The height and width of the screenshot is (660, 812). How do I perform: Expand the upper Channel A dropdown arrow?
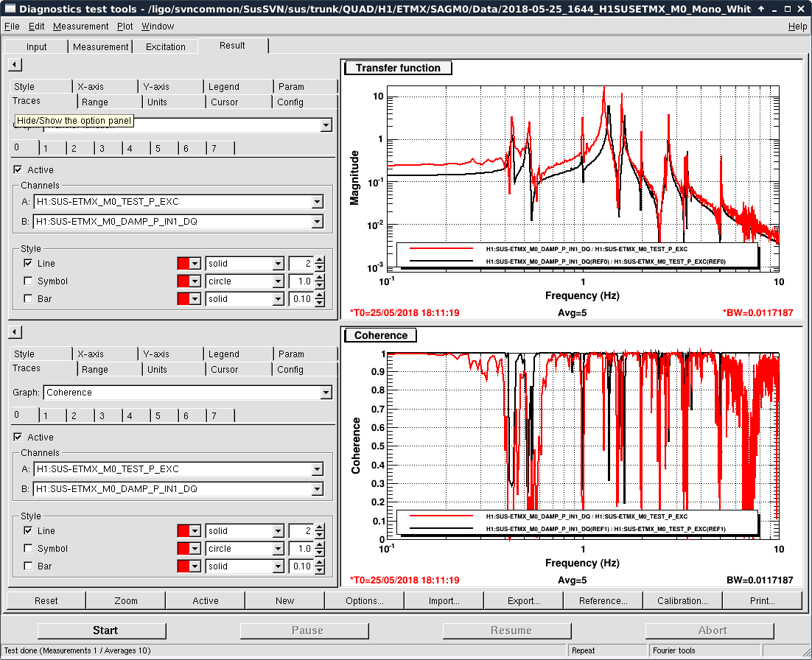pos(317,202)
